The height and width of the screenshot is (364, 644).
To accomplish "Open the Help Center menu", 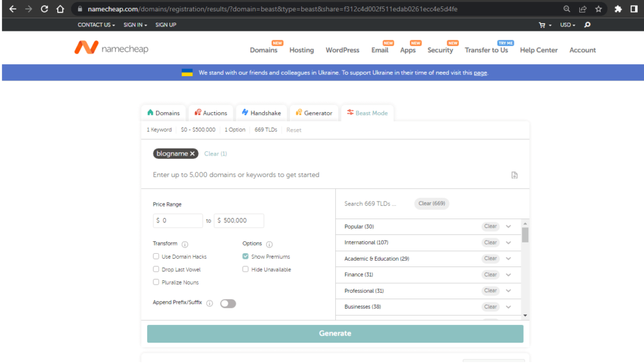I will point(539,50).
